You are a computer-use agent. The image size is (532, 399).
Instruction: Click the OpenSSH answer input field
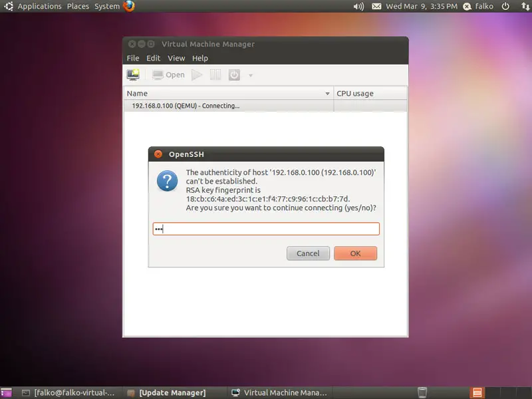pyautogui.click(x=266, y=229)
